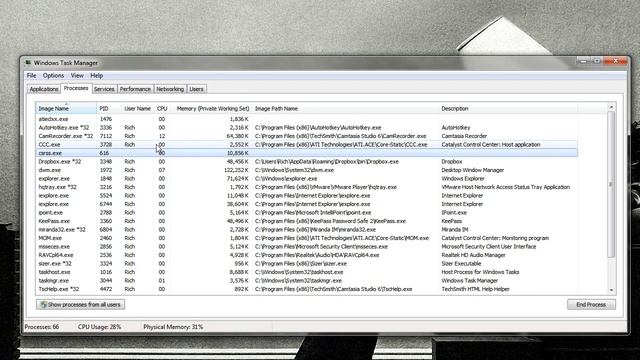Select the AutoHotkey.exe *32 process

tap(307, 128)
